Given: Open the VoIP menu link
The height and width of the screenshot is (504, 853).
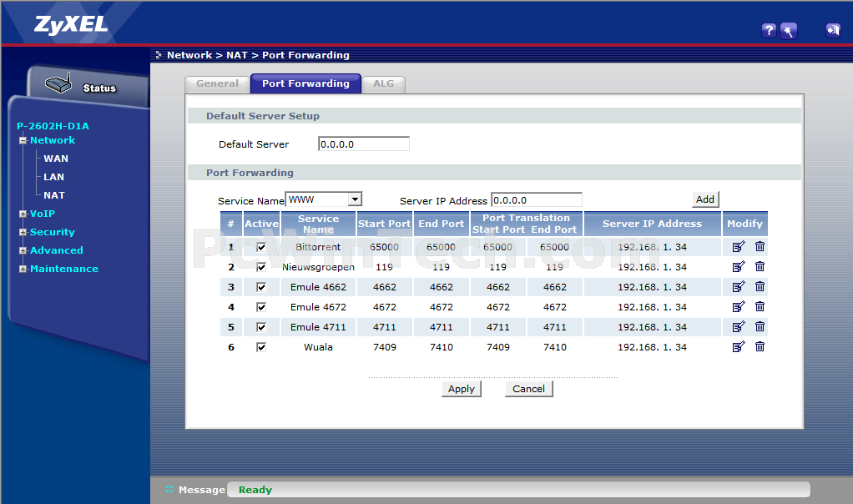Looking at the screenshot, I should (x=43, y=214).
